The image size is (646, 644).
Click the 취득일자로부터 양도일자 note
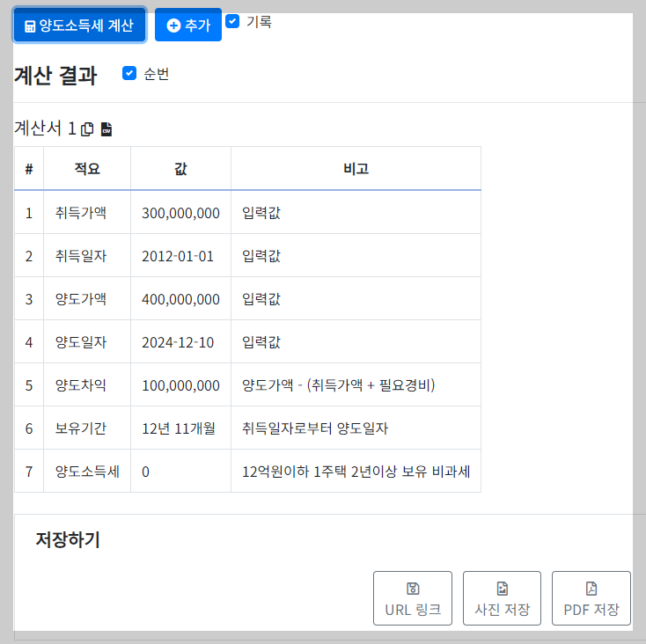tap(315, 428)
